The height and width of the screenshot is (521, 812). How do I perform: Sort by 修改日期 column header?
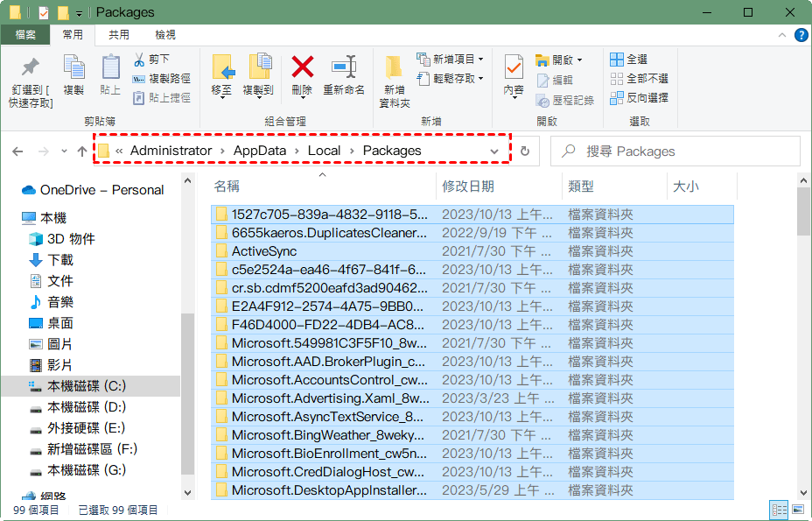pyautogui.click(x=500, y=187)
